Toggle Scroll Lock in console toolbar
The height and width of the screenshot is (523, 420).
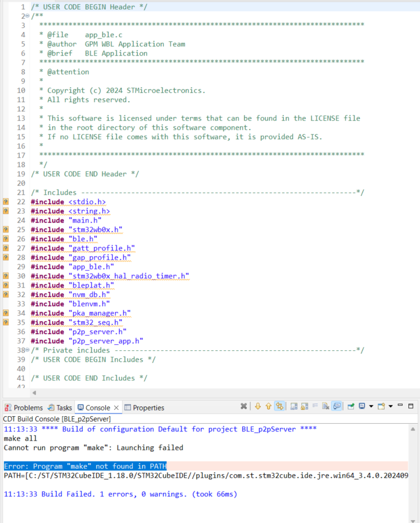coord(304,406)
